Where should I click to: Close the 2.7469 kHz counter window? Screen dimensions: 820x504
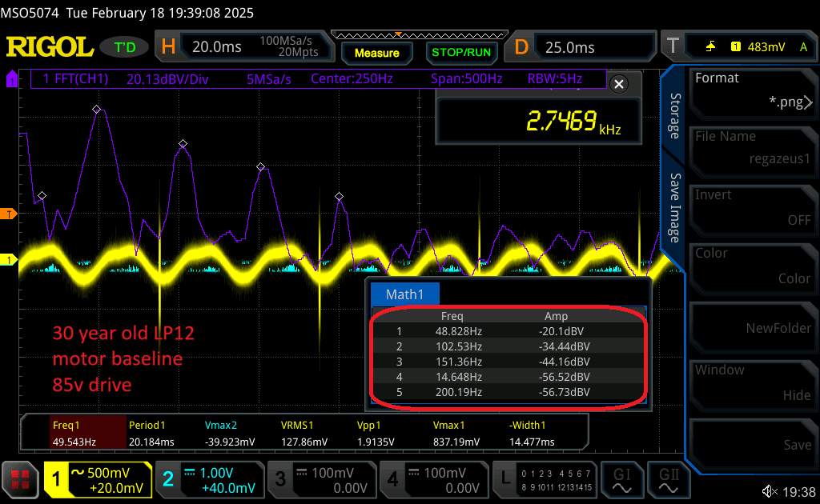[617, 84]
